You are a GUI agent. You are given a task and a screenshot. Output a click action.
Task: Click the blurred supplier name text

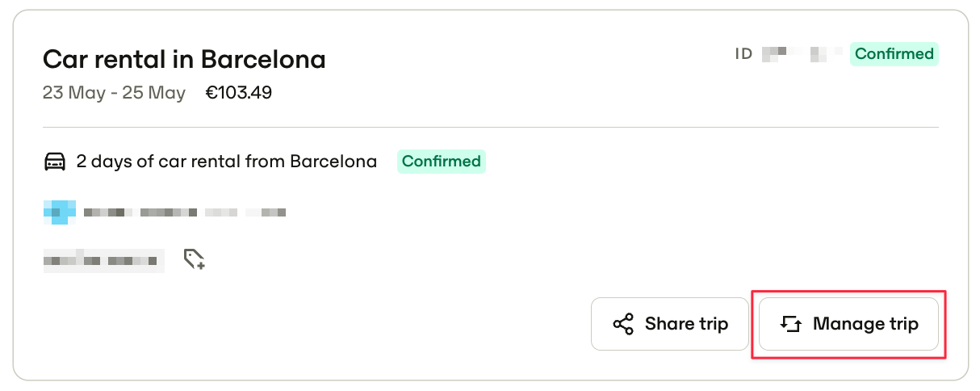pyautogui.click(x=185, y=212)
